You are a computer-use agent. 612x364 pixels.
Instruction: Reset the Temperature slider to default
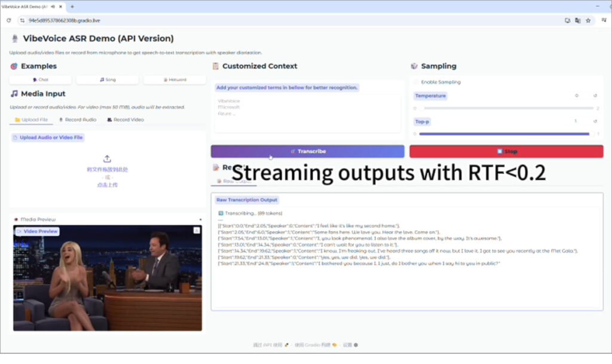[x=595, y=96]
